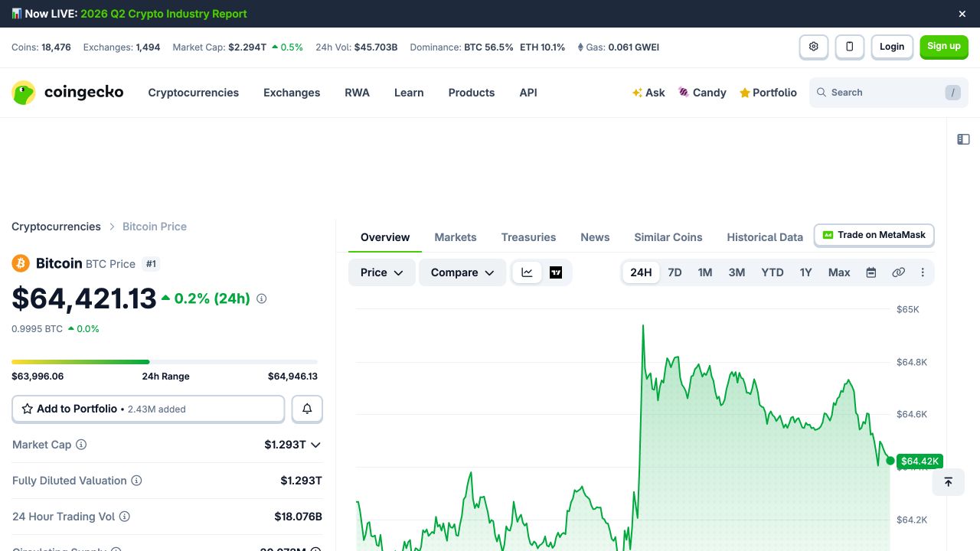Image resolution: width=980 pixels, height=551 pixels.
Task: Open Candy rewards
Action: pos(702,93)
